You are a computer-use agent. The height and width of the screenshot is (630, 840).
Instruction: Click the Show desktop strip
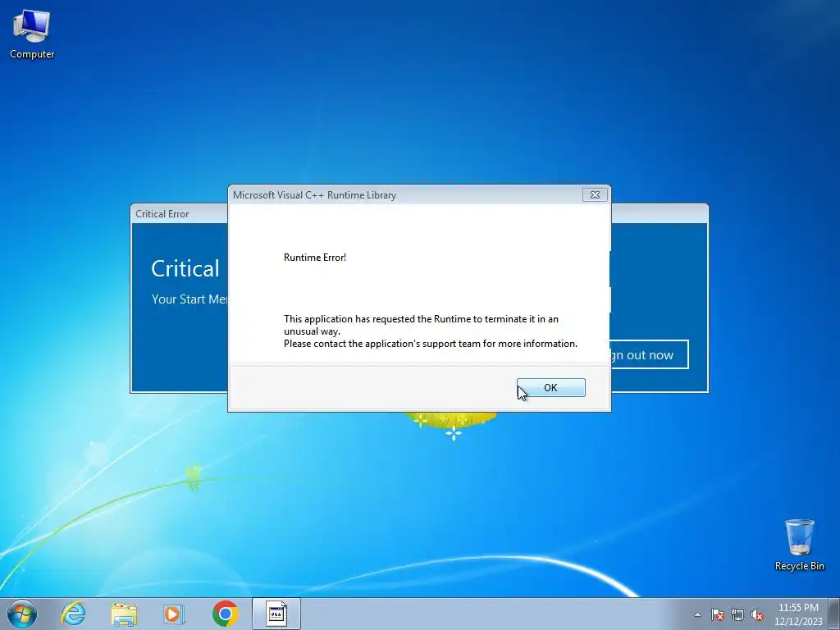pyautogui.click(x=834, y=614)
